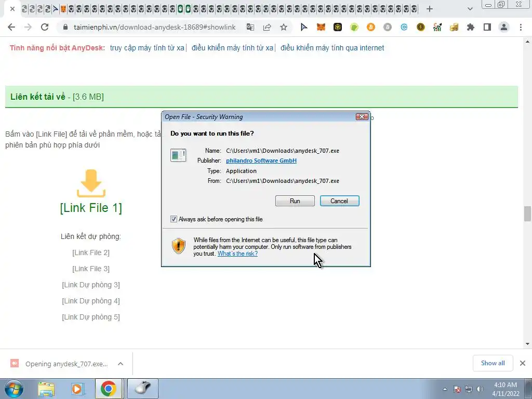The image size is (532, 399).
Task: Click Run in the Security Warning dialog
Action: point(295,201)
